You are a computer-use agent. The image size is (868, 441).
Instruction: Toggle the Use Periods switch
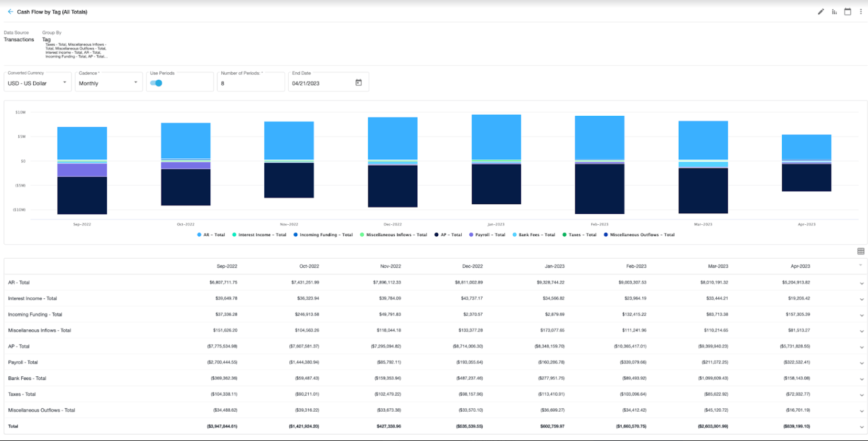coord(156,83)
